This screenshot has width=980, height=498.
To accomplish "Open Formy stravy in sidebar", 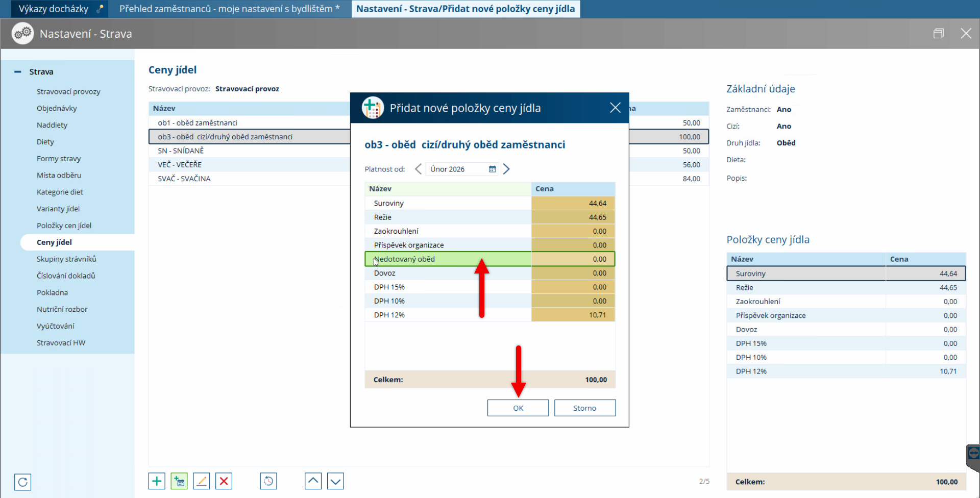I will 59,159.
